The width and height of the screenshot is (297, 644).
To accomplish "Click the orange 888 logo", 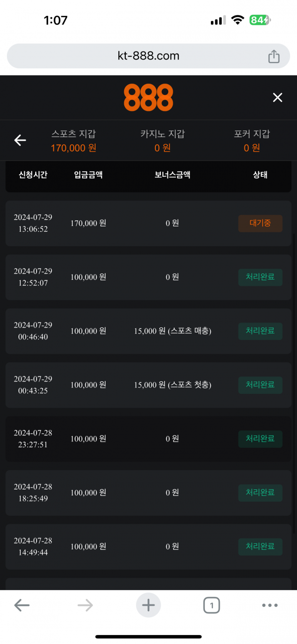I will coord(148,98).
